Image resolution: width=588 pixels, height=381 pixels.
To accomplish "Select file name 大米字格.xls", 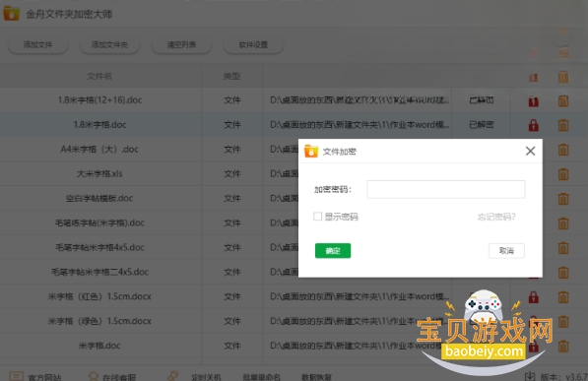I will click(x=99, y=173).
